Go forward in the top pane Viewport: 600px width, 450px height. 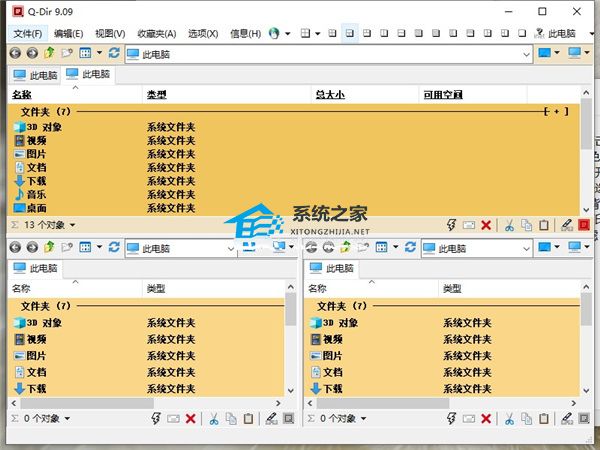point(33,53)
